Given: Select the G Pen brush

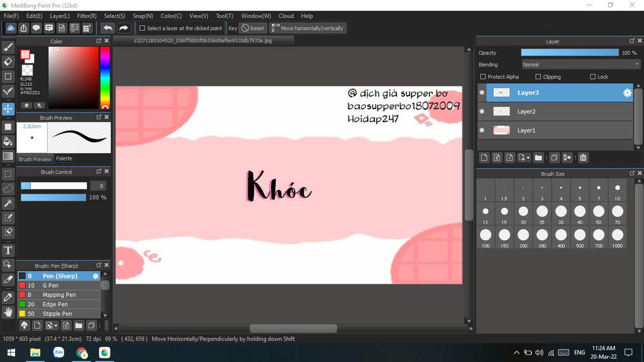Looking at the screenshot, I should pos(58,286).
